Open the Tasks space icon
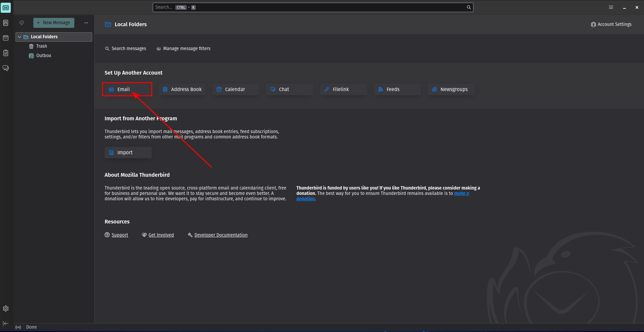This screenshot has width=644, height=332. tap(6, 53)
